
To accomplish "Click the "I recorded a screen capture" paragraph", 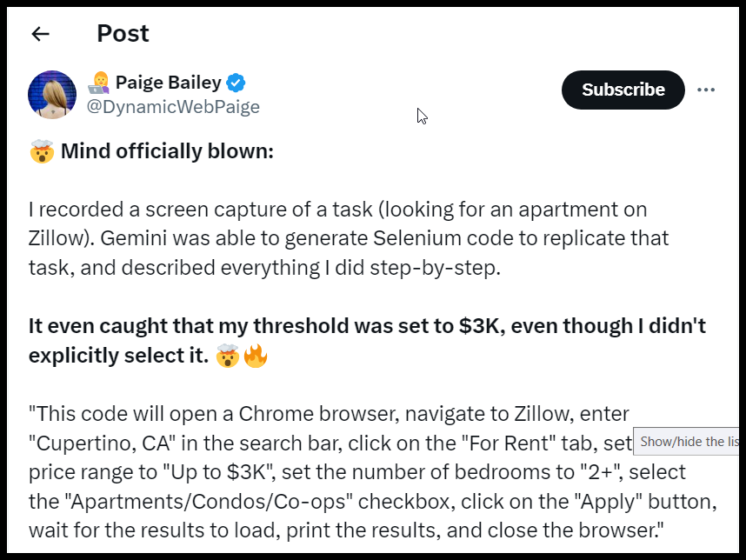I will [348, 239].
